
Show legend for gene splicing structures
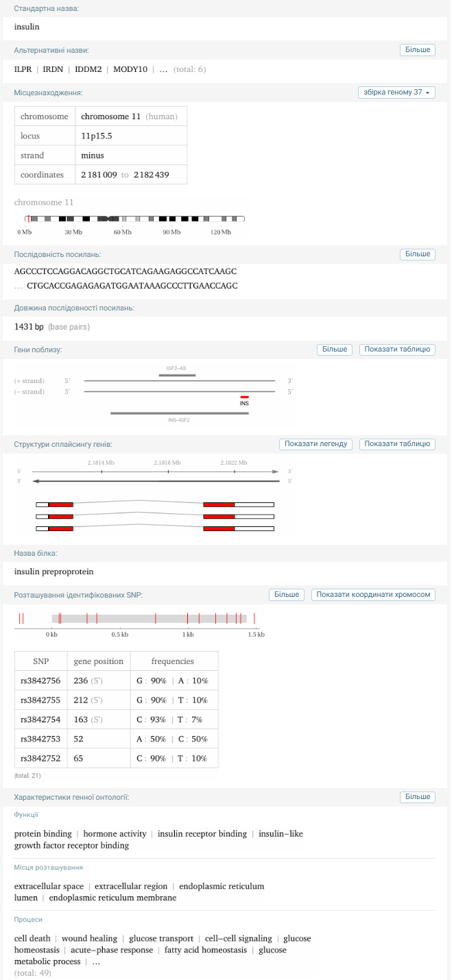point(316,444)
